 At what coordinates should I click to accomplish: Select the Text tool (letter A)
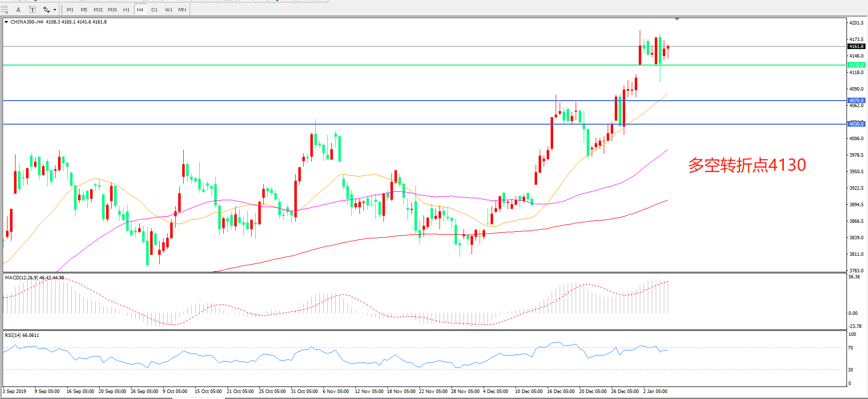pyautogui.click(x=19, y=10)
